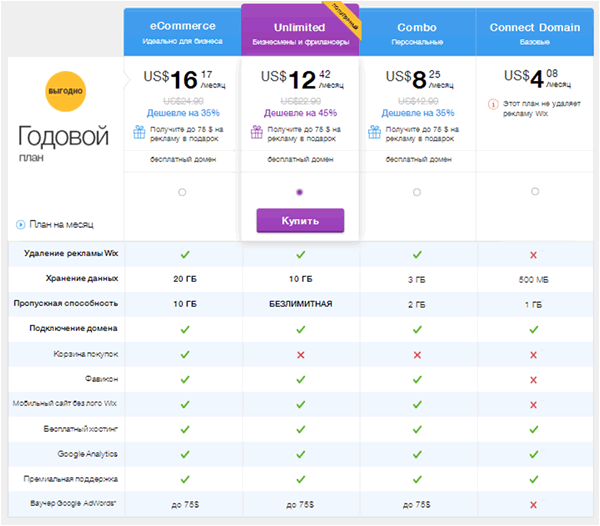Click green check for Фавикон, Unlimited
This screenshot has width=600, height=526.
click(x=301, y=379)
